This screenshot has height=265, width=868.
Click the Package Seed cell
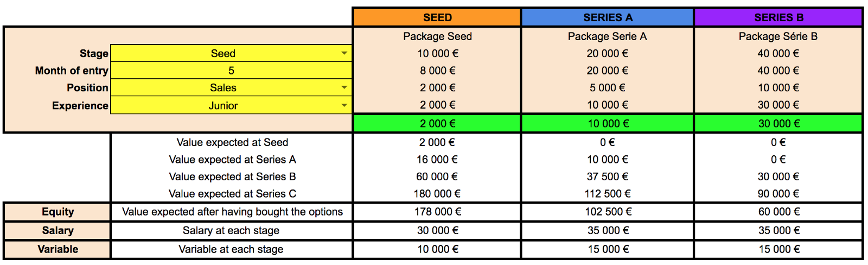tap(437, 36)
